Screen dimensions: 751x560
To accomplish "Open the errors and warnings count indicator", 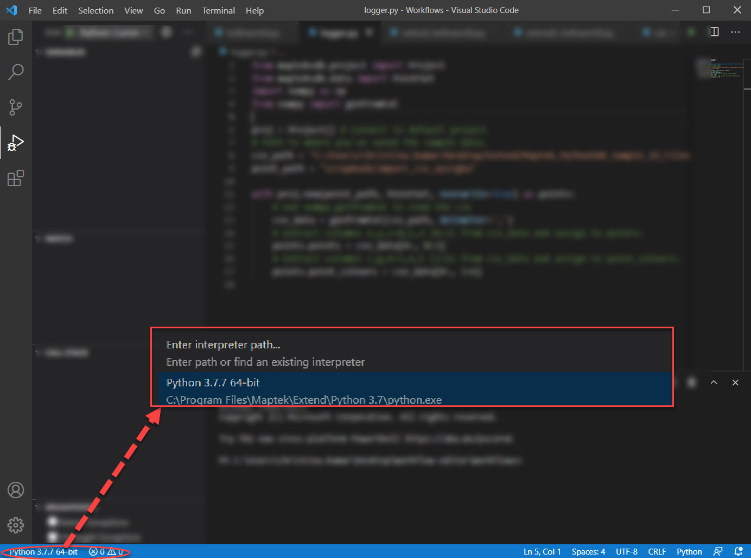I will click(106, 552).
